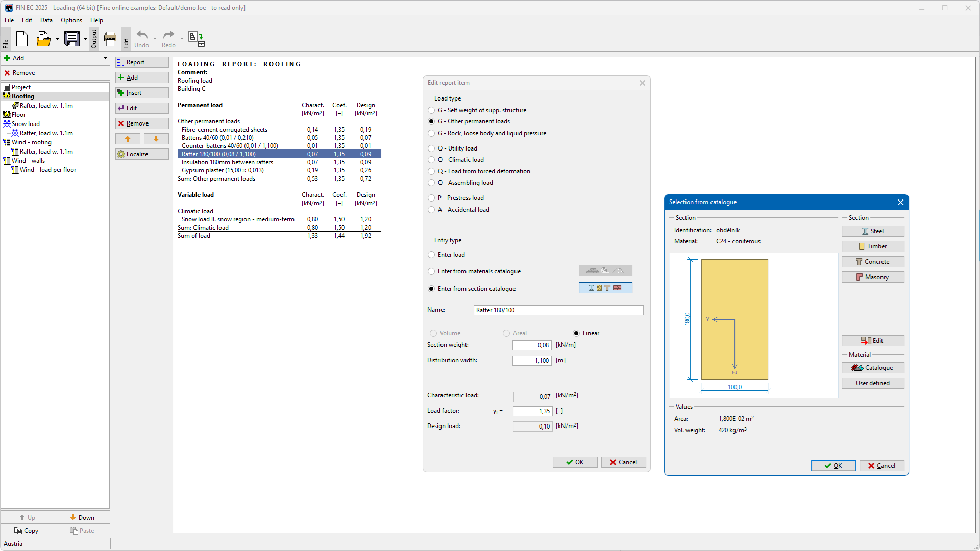Click the yellow rectangle section preview

tap(734, 319)
